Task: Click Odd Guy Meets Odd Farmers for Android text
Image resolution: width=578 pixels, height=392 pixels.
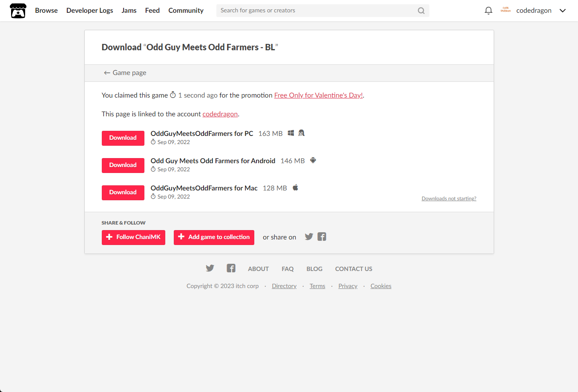Action: tap(213, 161)
